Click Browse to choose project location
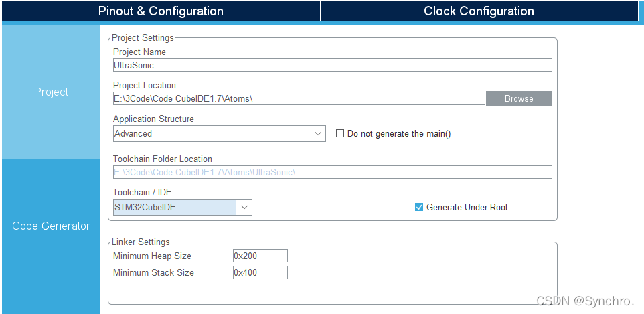 [x=519, y=98]
